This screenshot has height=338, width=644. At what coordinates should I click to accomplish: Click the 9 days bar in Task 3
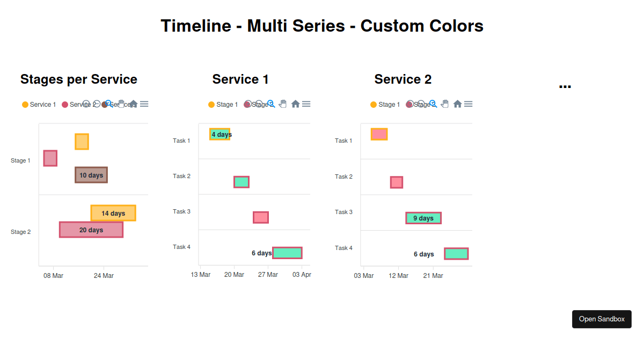423,218
